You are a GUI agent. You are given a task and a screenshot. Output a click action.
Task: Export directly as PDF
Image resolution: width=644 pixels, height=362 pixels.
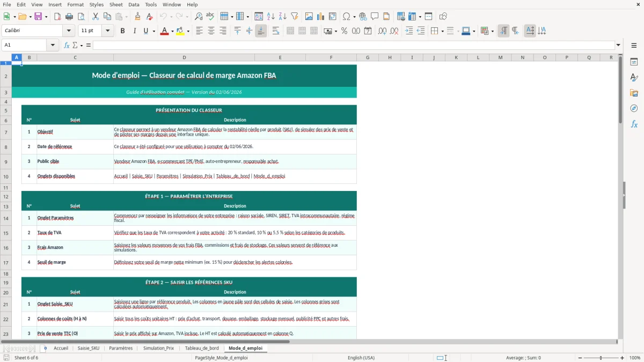coord(57,17)
